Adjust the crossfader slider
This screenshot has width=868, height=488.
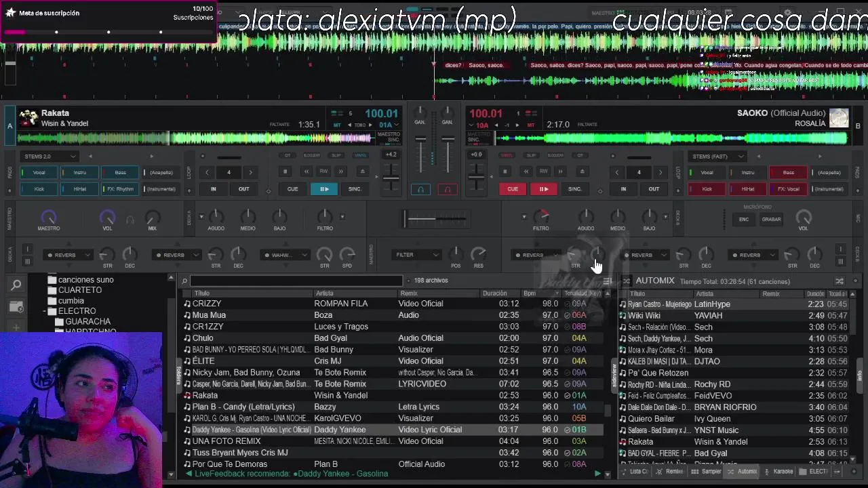pyautogui.click(x=434, y=218)
